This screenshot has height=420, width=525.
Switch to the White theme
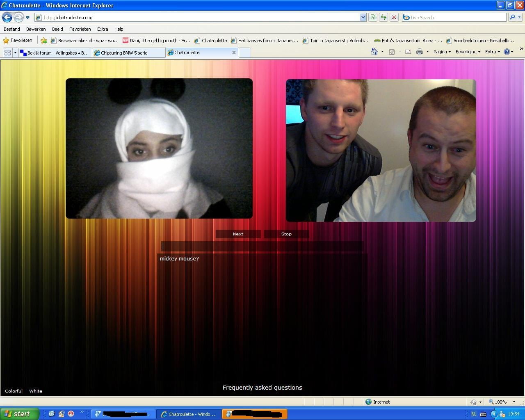[x=36, y=391]
